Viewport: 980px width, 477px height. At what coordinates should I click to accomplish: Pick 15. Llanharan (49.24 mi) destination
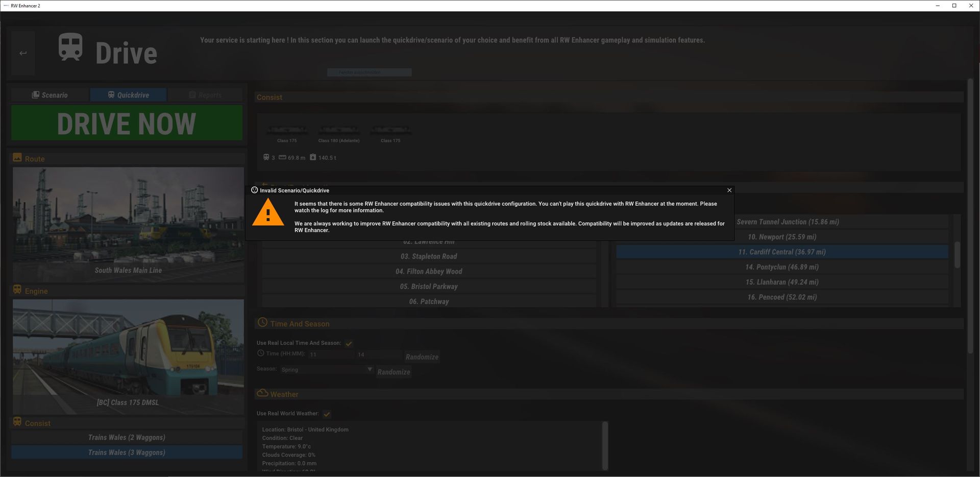click(x=782, y=282)
